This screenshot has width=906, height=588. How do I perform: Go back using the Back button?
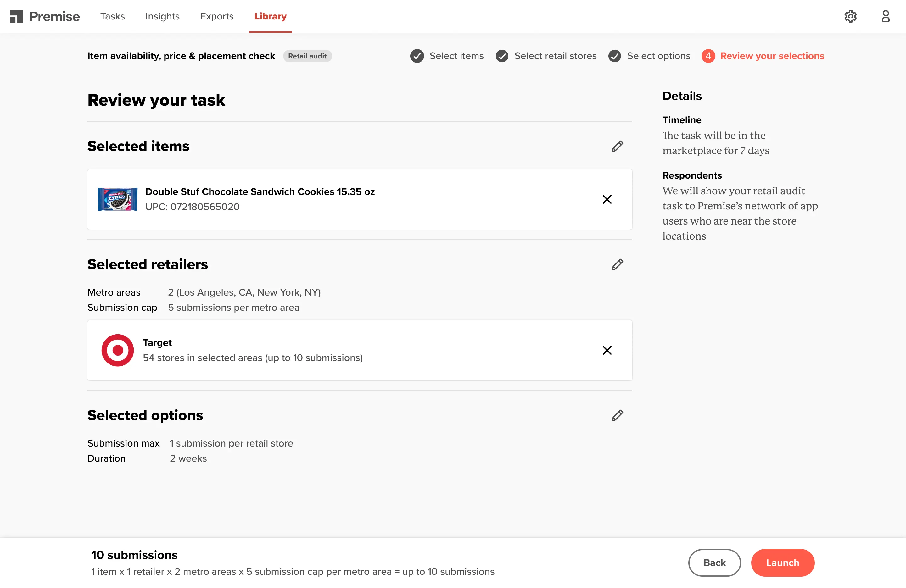714,563
